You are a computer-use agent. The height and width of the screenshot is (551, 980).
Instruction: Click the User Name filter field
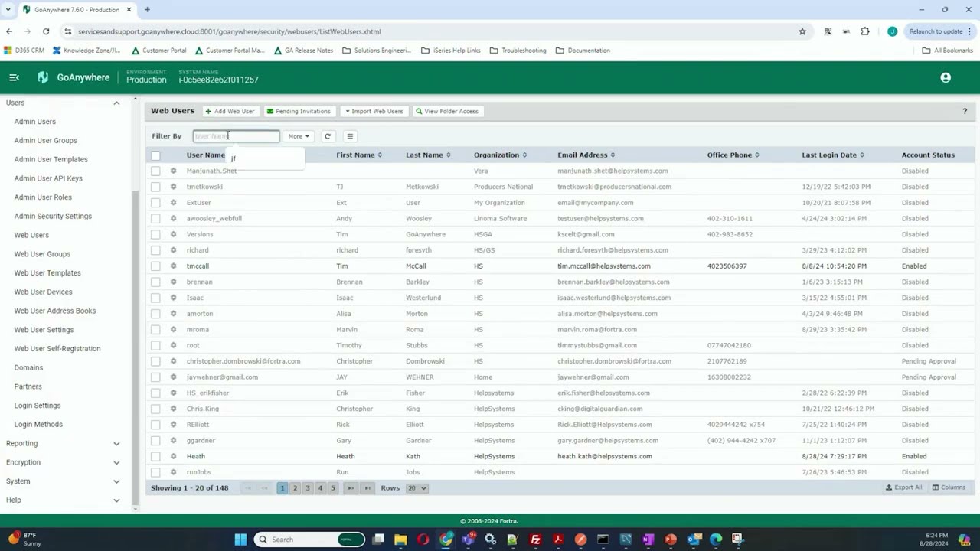pos(236,136)
